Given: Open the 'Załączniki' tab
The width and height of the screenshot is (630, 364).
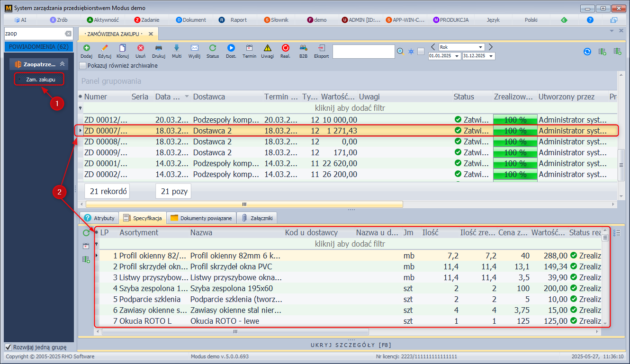Looking at the screenshot, I should click(x=256, y=218).
